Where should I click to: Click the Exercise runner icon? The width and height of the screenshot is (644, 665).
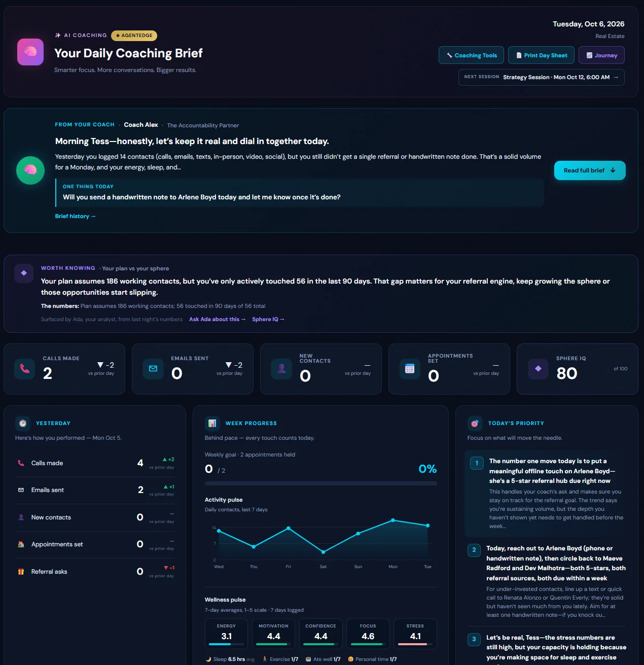click(x=265, y=659)
